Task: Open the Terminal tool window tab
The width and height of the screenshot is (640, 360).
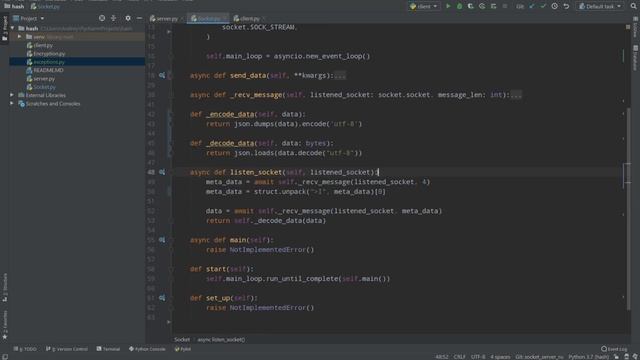Action: (x=108, y=349)
